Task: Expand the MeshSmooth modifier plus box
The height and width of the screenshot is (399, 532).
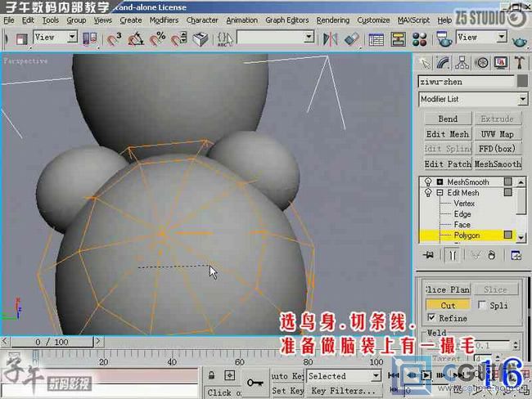Action: point(440,182)
